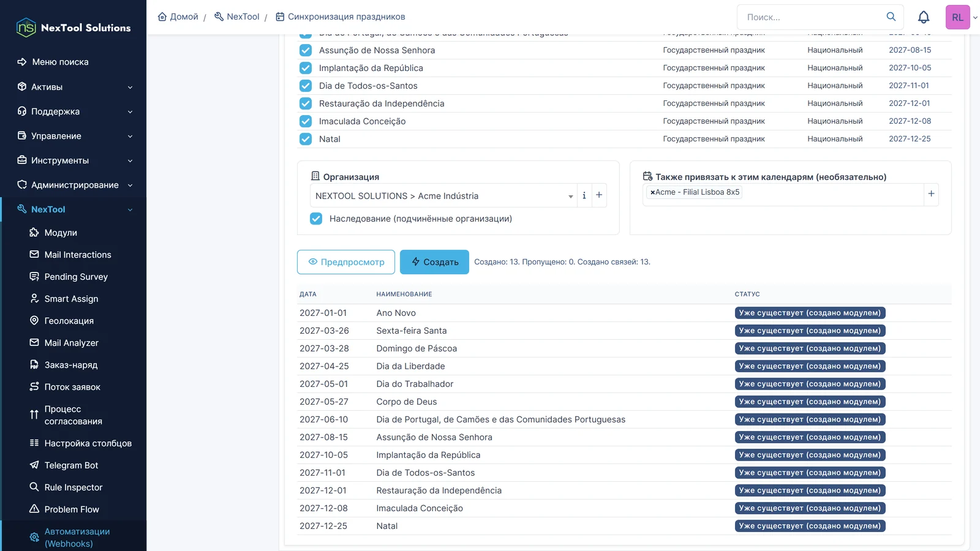Screen dimensions: 980x551
Task: Open the RL user avatar menu
Action: click(958, 17)
